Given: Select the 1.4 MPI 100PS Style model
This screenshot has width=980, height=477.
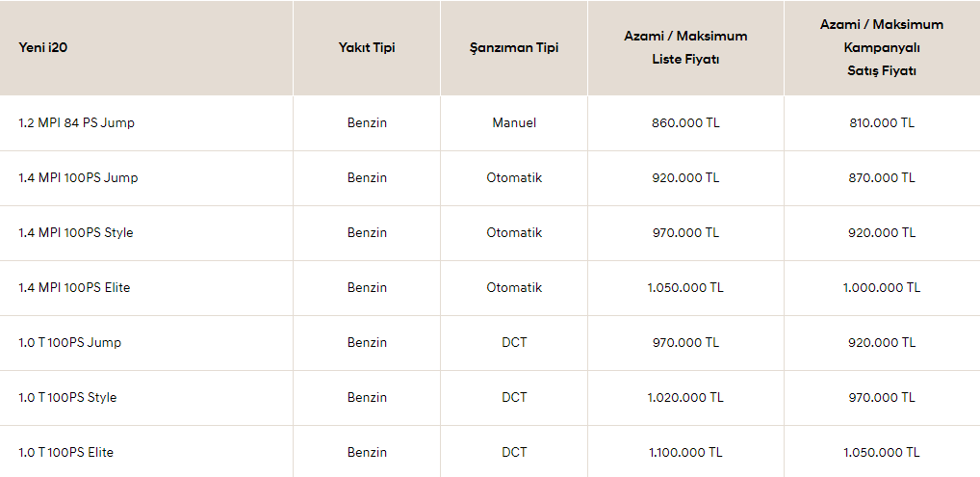Looking at the screenshot, I should coord(76,233).
